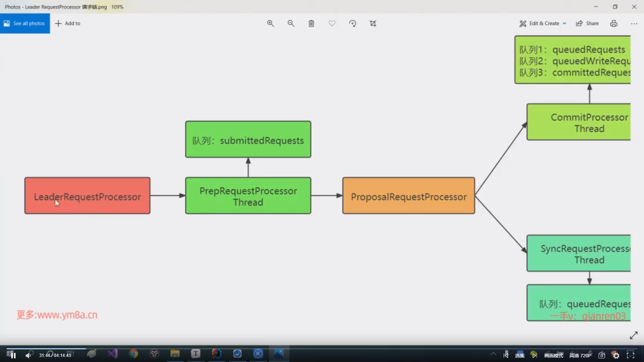This screenshot has width=644, height=362.
Task: Open the Add to menu
Action: point(68,23)
